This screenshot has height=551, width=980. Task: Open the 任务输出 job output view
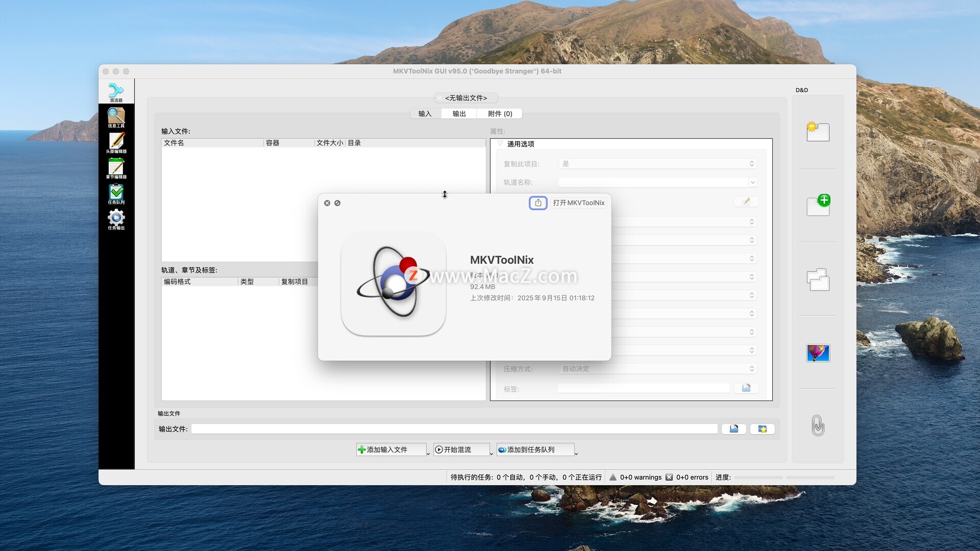tap(116, 219)
